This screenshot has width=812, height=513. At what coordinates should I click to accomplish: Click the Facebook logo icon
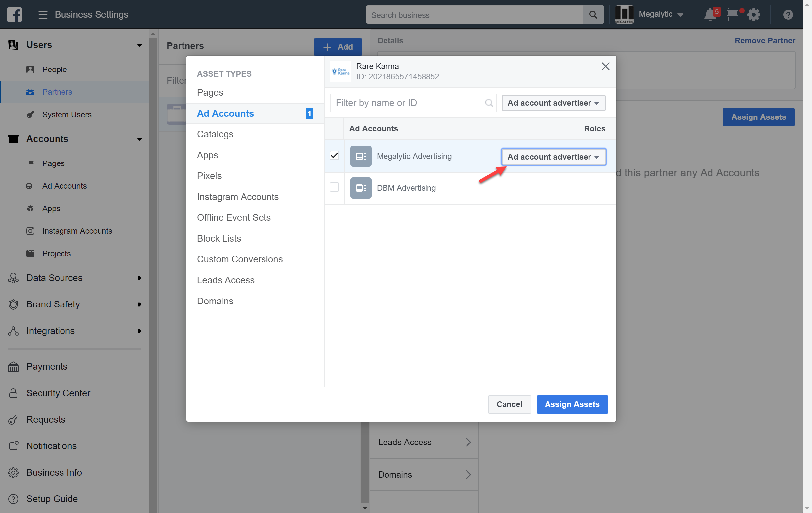point(14,15)
